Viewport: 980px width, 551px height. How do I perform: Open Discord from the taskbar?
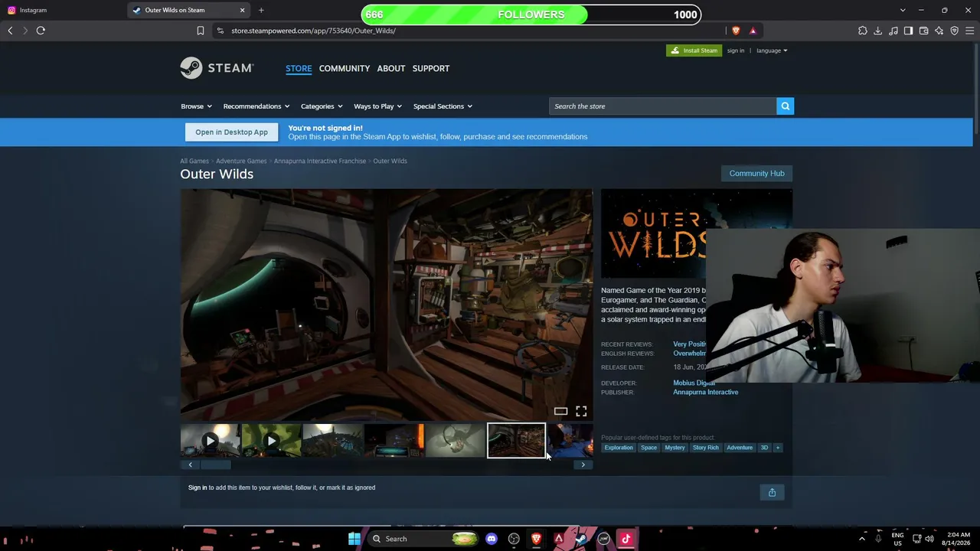point(492,539)
